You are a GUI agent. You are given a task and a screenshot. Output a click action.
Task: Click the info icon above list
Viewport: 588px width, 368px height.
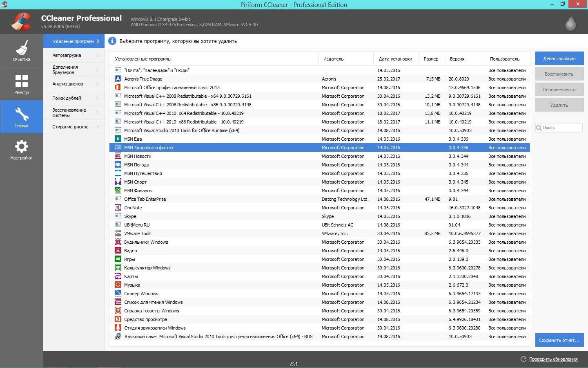[112, 41]
